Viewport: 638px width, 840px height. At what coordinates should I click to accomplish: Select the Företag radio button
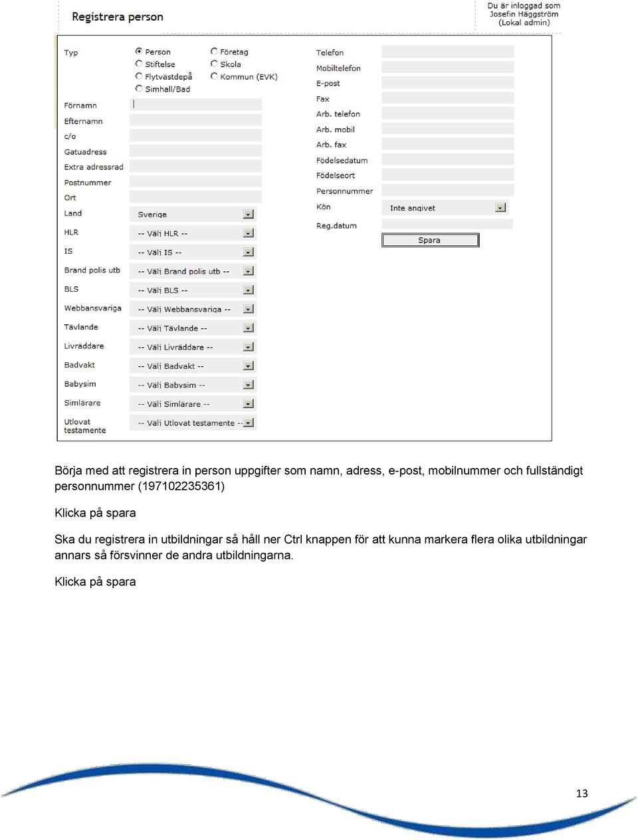pyautogui.click(x=214, y=51)
